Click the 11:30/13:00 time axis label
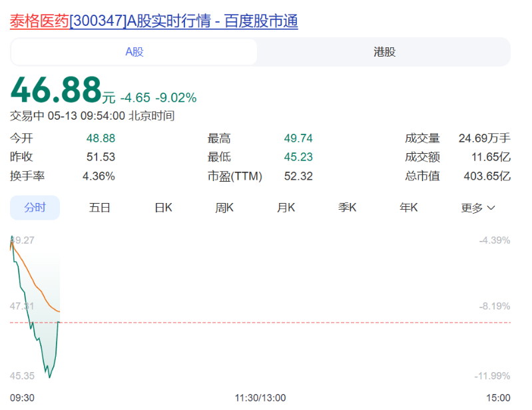The image size is (532, 410). 260,398
